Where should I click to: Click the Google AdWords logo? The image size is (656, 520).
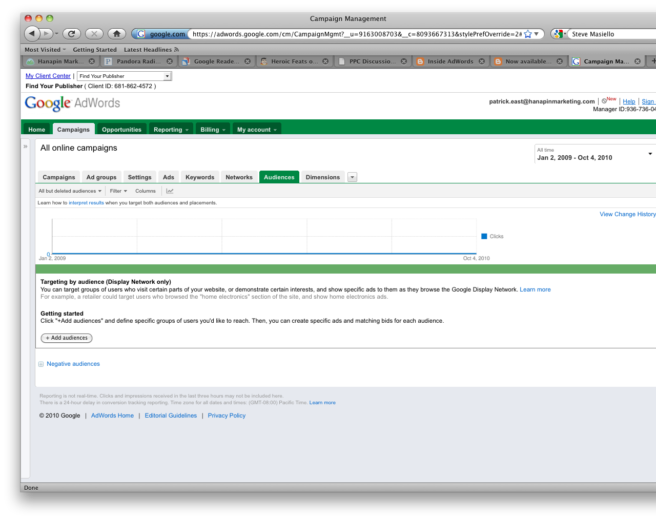click(x=72, y=103)
